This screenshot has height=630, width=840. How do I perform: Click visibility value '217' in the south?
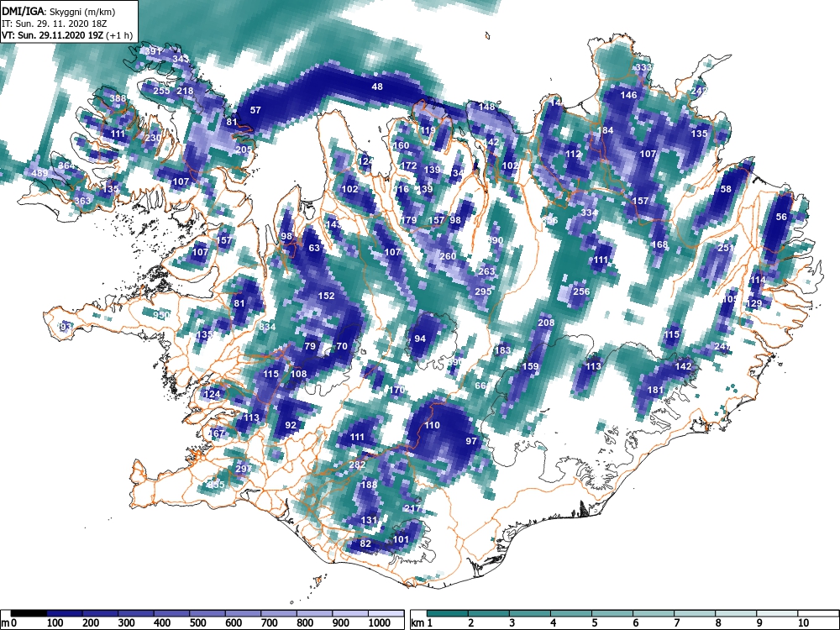click(x=412, y=508)
